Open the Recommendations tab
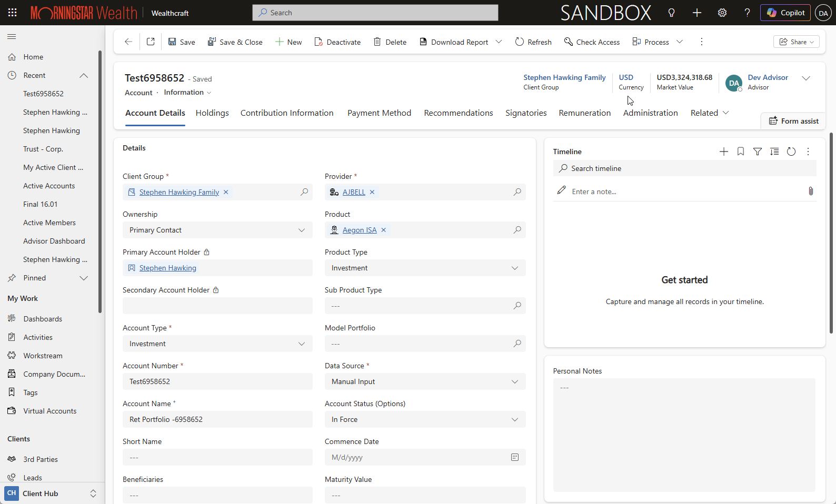 click(459, 113)
